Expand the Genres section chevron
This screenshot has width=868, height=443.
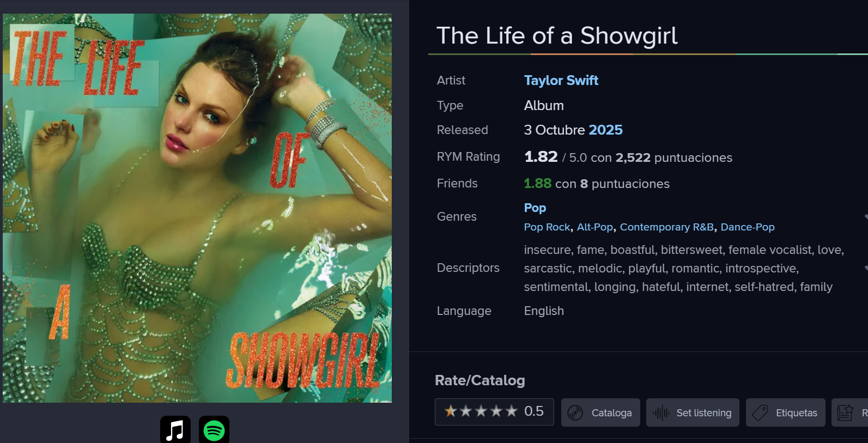pyautogui.click(x=865, y=217)
